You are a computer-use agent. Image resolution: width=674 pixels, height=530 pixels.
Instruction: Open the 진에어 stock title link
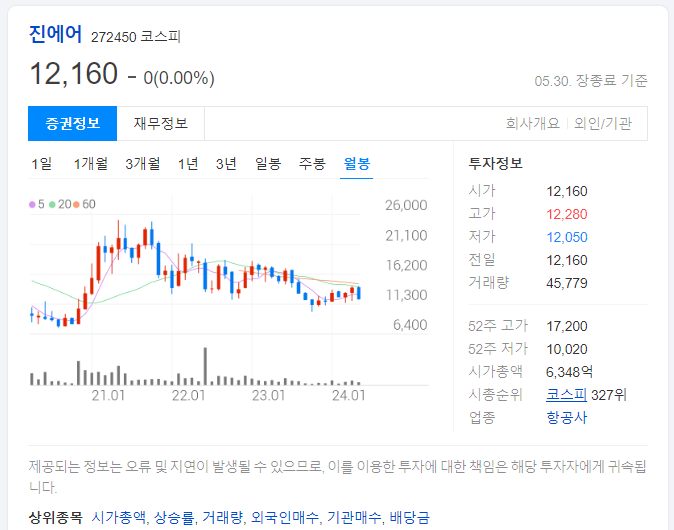tap(55, 34)
